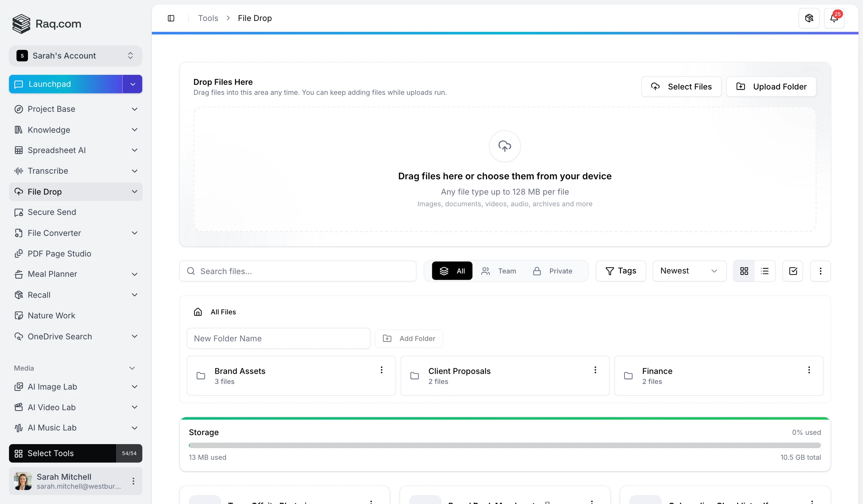Click the sidebar collapse panel icon
This screenshot has height=504, width=863.
click(x=171, y=18)
